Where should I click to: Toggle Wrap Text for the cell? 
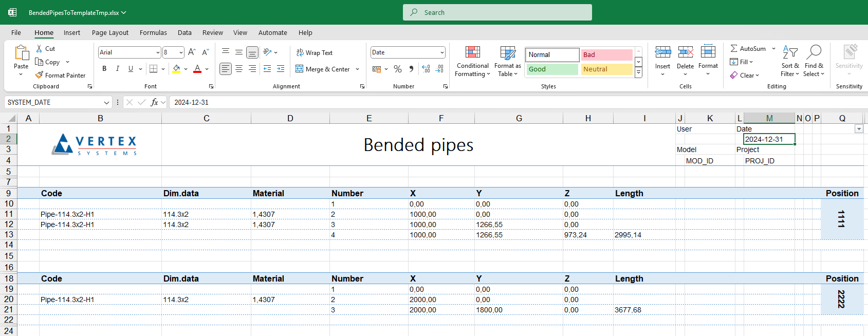tap(314, 53)
